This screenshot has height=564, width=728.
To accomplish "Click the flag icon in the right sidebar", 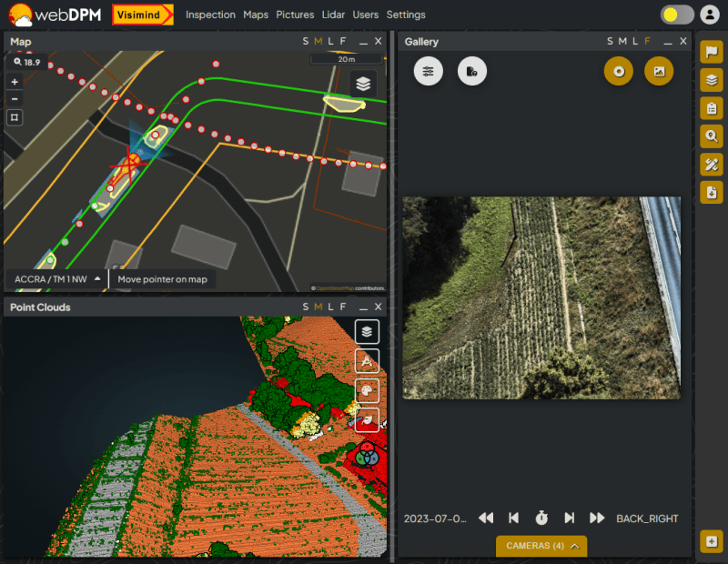I will [x=711, y=51].
